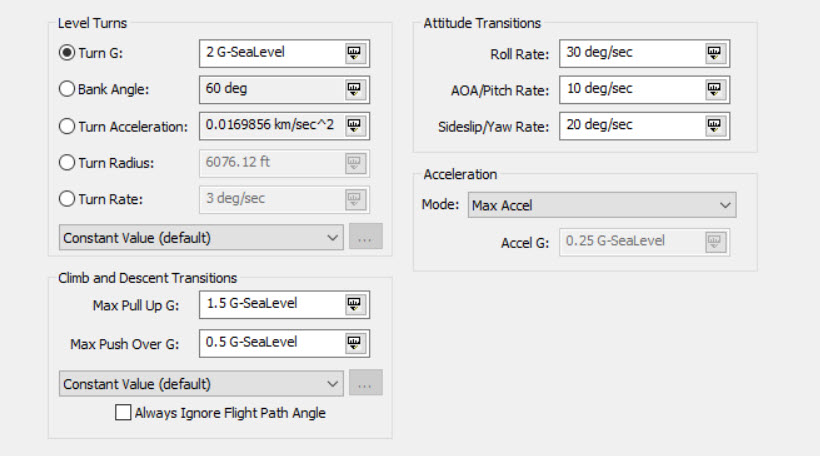Open Level Turns Constant Value dropdown

coord(201,238)
